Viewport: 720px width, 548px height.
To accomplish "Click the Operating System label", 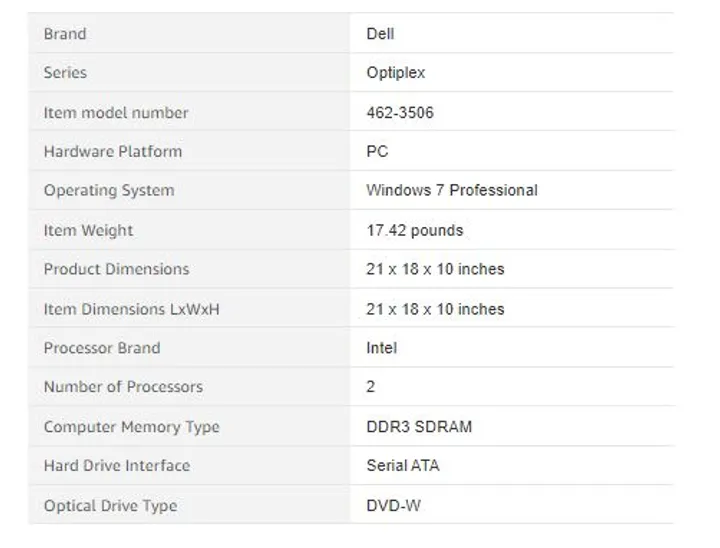I will tap(109, 190).
